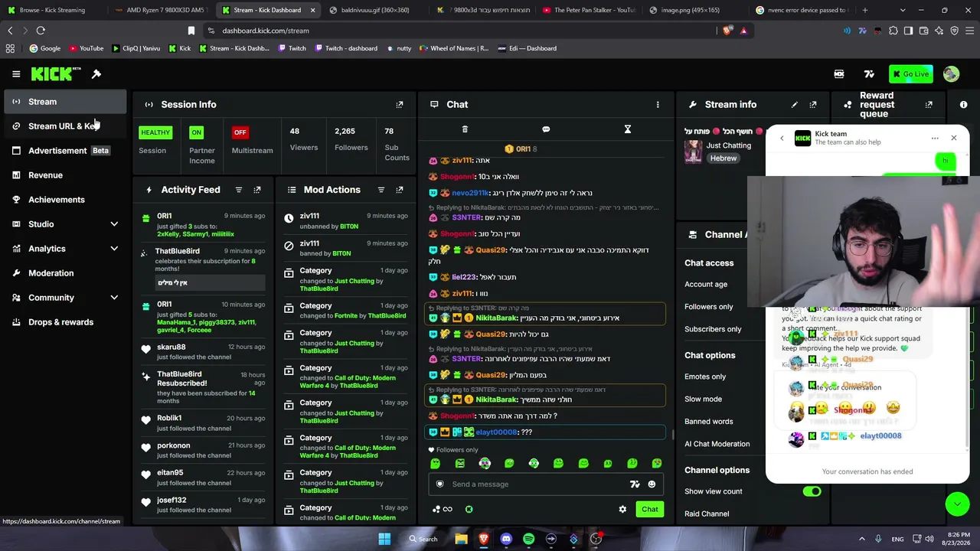Open the info icon beside Reward request queue

(x=963, y=105)
